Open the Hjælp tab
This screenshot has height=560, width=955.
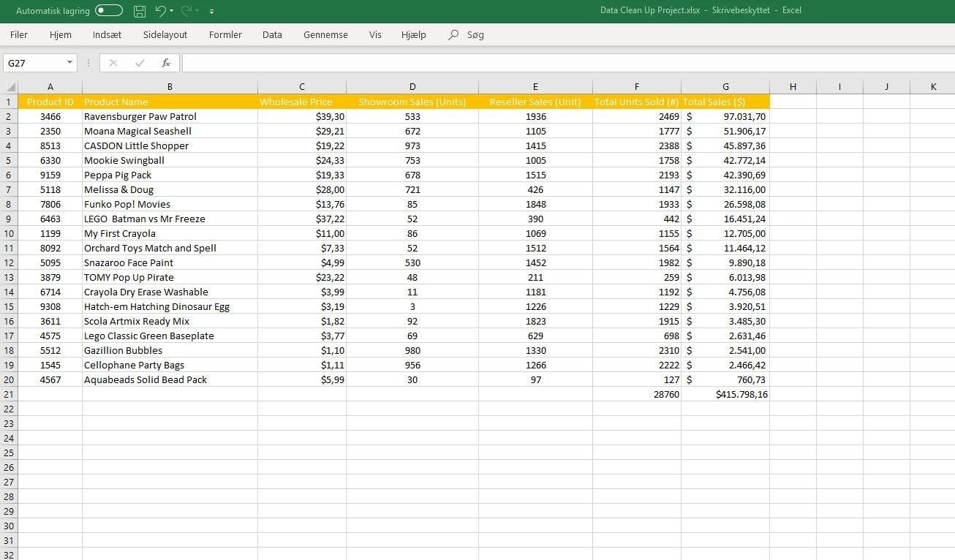pyautogui.click(x=414, y=34)
